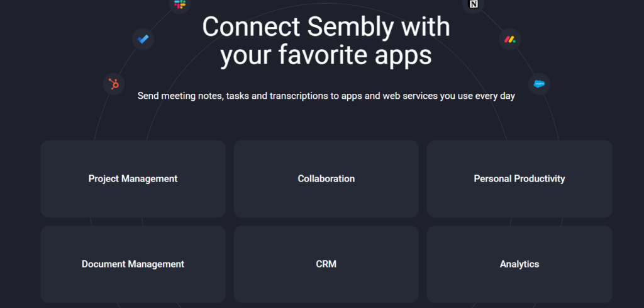Select the monday.com colorful icon
This screenshot has height=308, width=644.
tap(510, 40)
